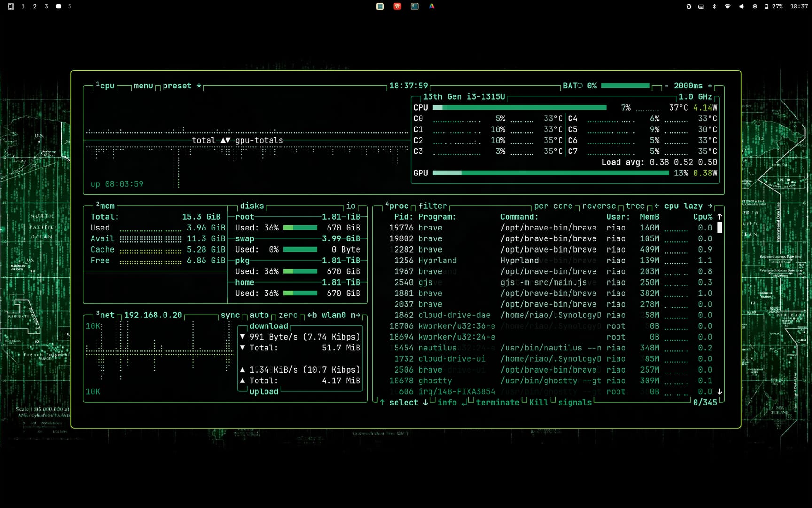Click the down arrow at process list bottom
Screen dimensions: 812x508
point(719,391)
